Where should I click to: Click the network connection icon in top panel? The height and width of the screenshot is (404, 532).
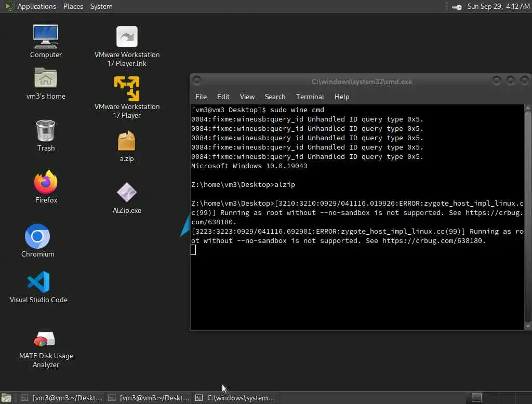[x=457, y=7]
